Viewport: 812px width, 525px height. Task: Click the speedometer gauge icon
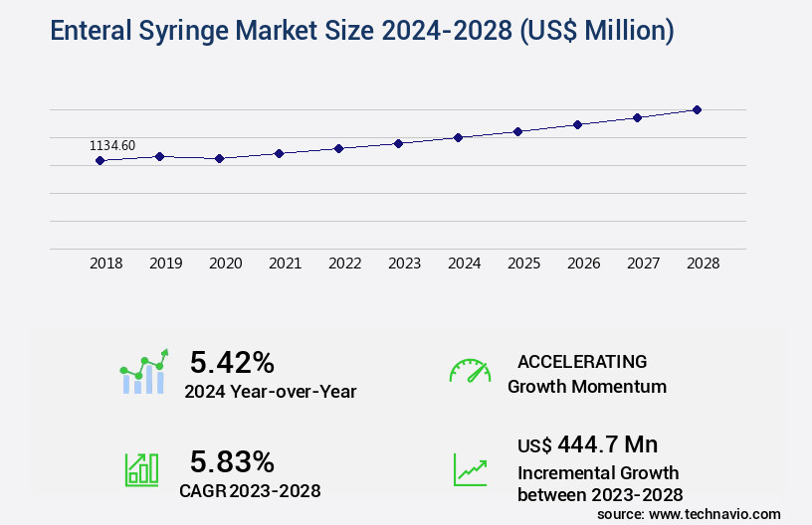tap(470, 372)
